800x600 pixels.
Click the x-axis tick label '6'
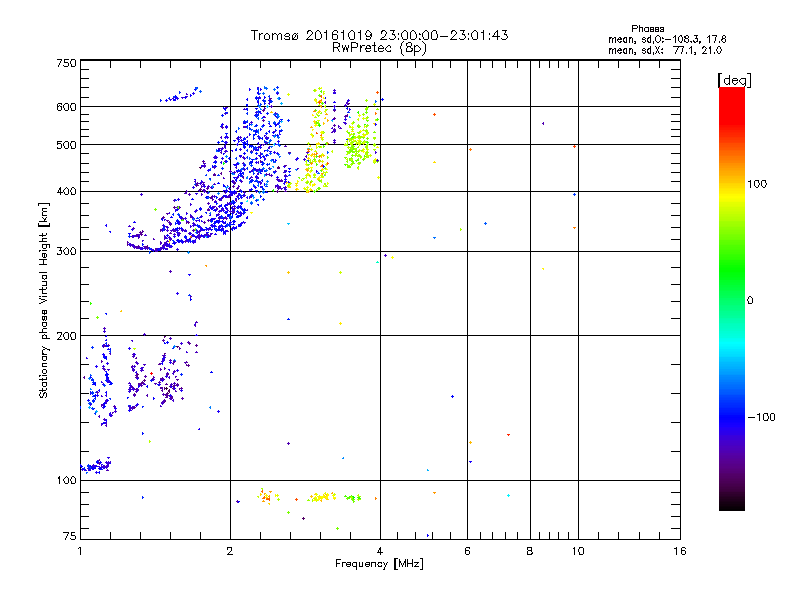coord(467,551)
